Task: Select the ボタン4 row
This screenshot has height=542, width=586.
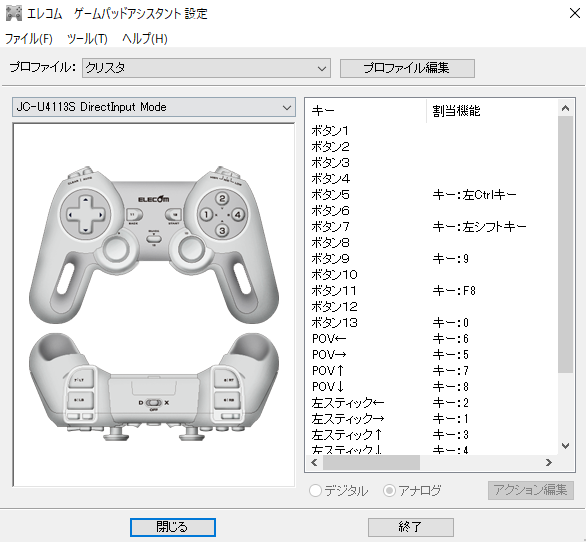Action: pos(432,179)
